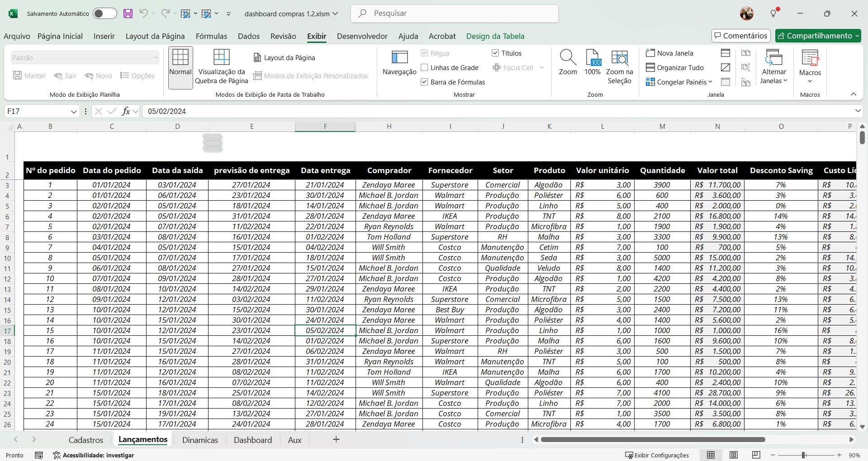Switch to the Página Inicial tab
The height and width of the screenshot is (461, 868).
(x=60, y=36)
